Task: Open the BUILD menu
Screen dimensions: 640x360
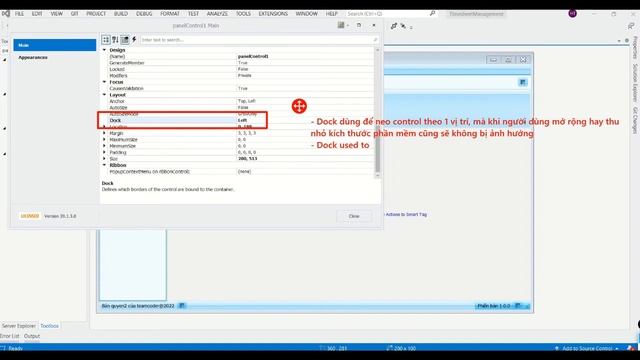Action: click(x=121, y=13)
